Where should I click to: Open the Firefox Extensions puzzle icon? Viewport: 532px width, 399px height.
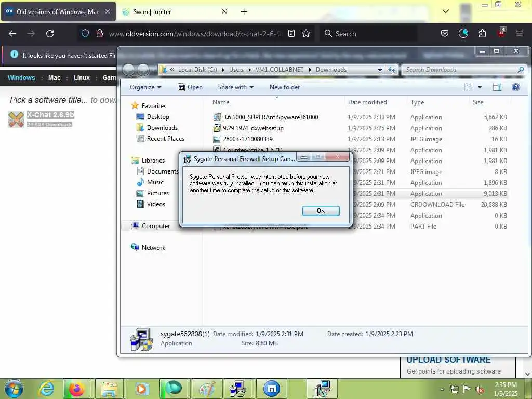(482, 33)
